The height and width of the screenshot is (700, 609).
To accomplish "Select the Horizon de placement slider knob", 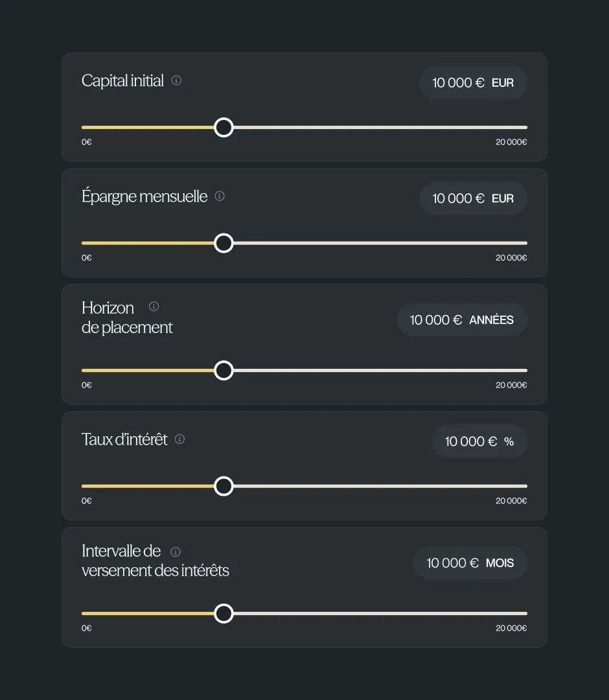I will point(224,371).
